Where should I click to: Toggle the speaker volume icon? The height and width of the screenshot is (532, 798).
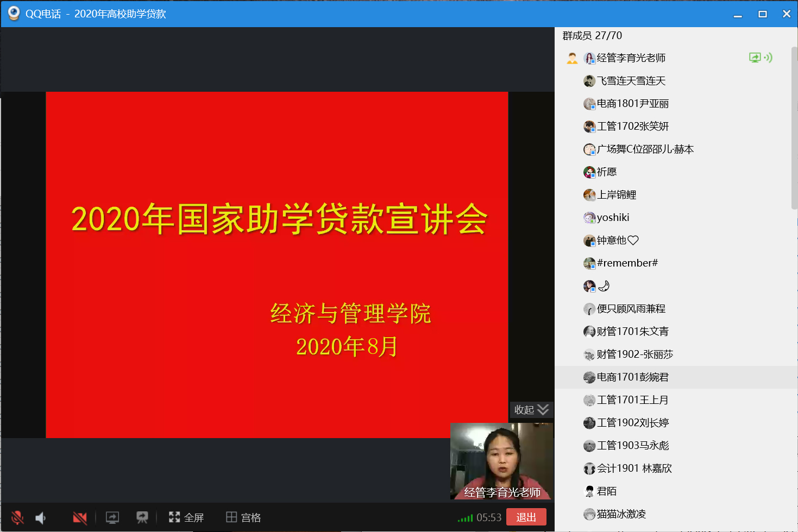(x=41, y=518)
